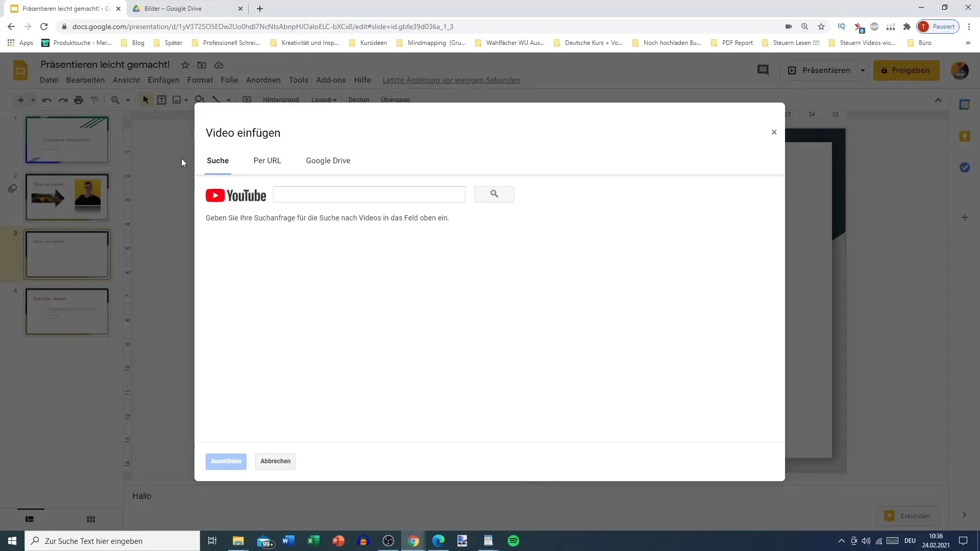This screenshot has width=980, height=551.
Task: Click the Präsentieren button
Action: 819,70
